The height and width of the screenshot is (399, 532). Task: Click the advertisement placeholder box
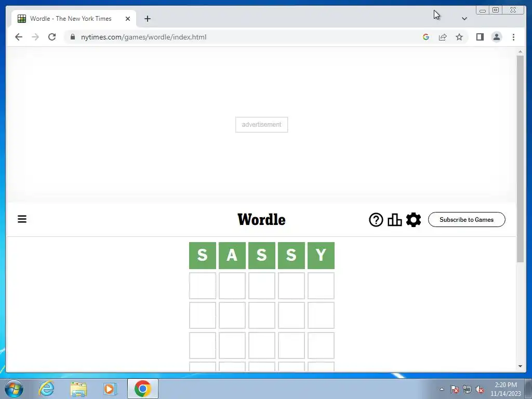coord(262,125)
